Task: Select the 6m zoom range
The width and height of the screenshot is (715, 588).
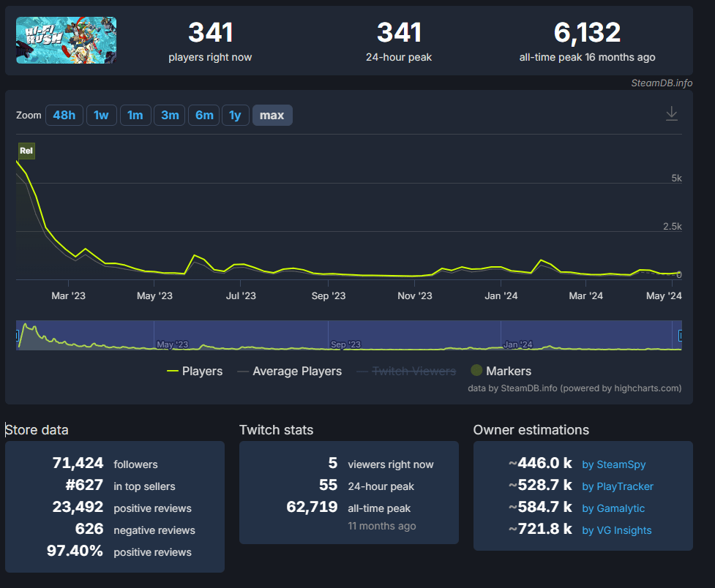Action: [204, 116]
